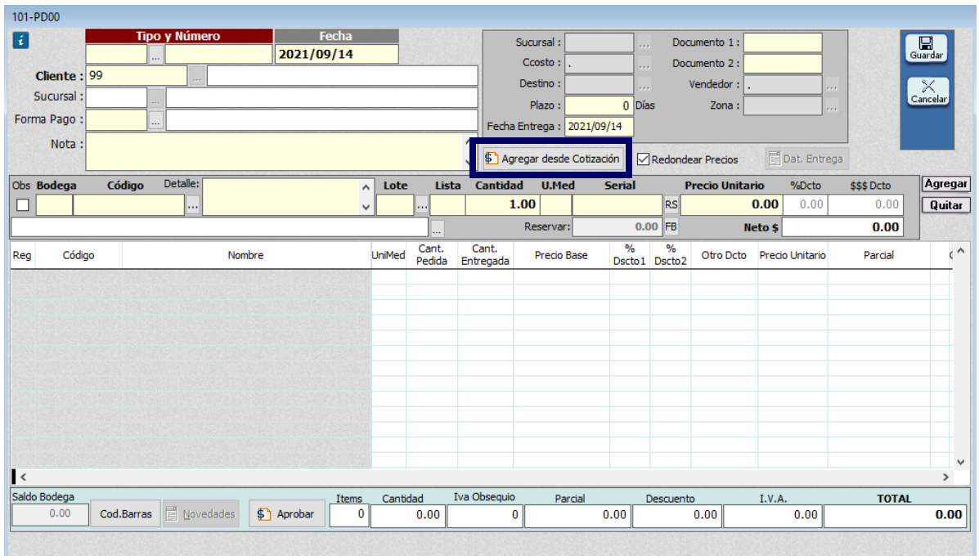979x560 pixels.
Task: Open ellipsis after long description field
Action: point(437,228)
